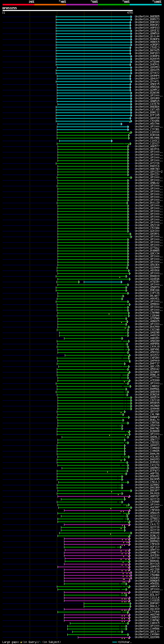Click the purple ~60% identity legend segment
Image resolution: width=164 pixels, height=644 pixels.
82,5
